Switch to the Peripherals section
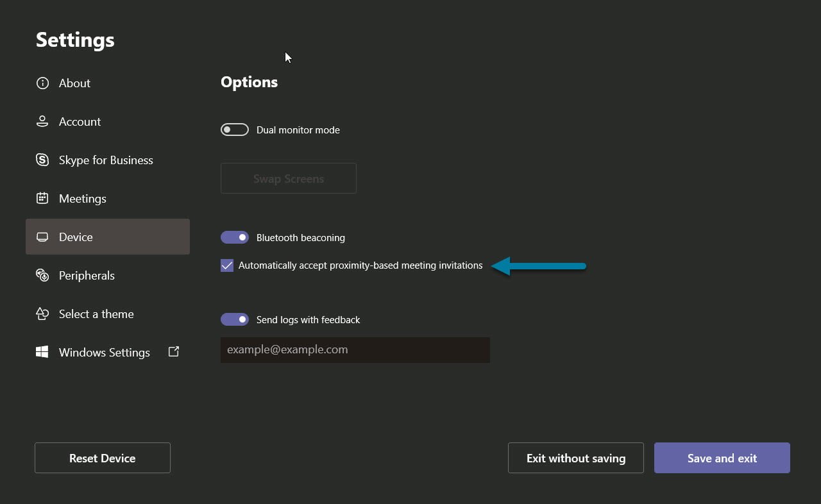The image size is (821, 504). 86,275
